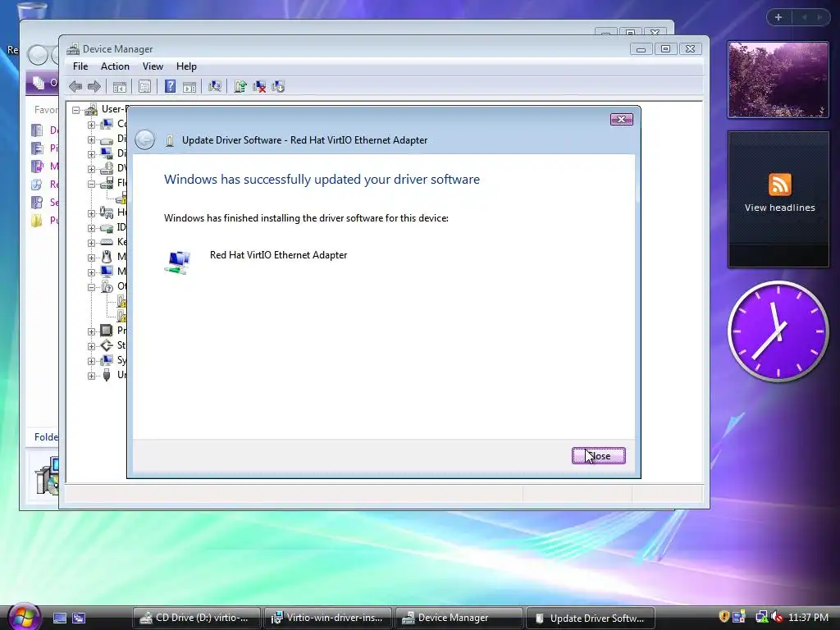This screenshot has width=840, height=630.
Task: Click the Back arrow in Device Manager toolbar
Action: [x=75, y=86]
